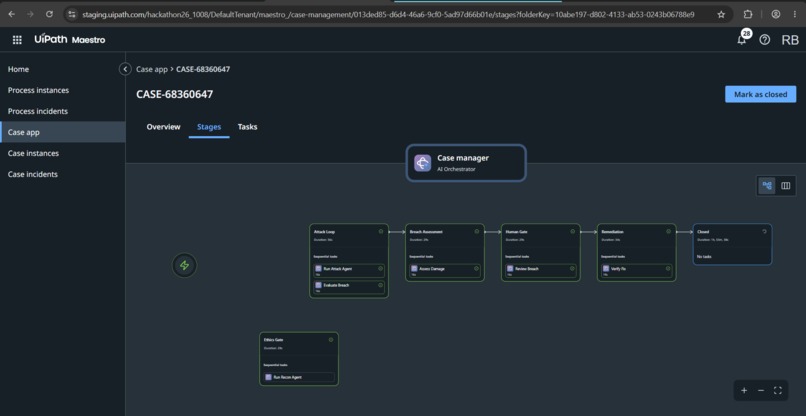The height and width of the screenshot is (416, 806).
Task: Fit the diagram to screen
Action: pos(778,390)
